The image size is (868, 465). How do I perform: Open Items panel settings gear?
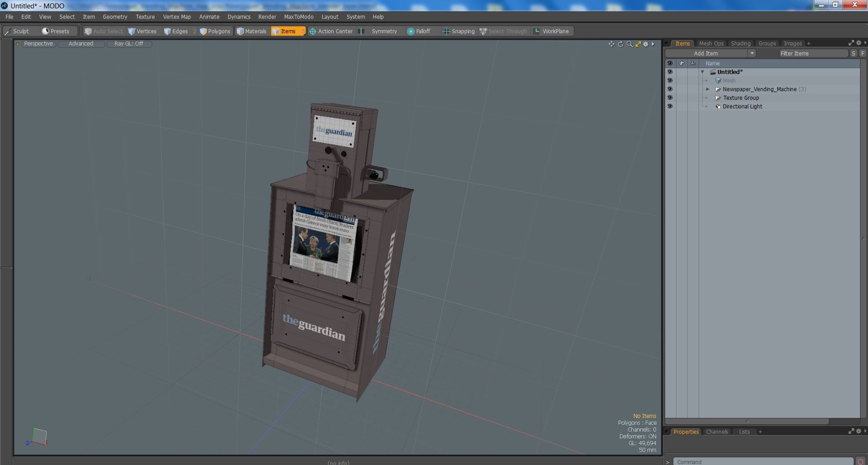pyautogui.click(x=859, y=43)
